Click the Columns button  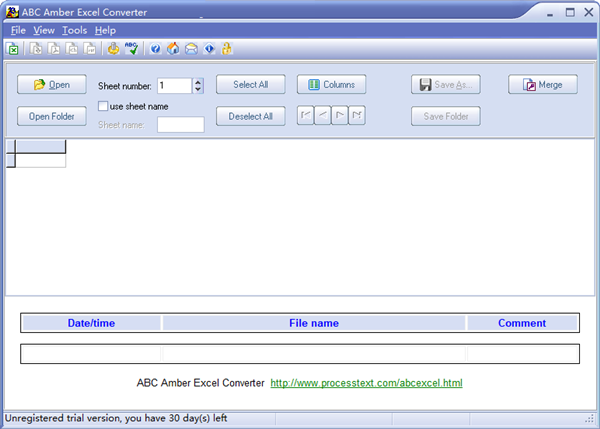[331, 85]
